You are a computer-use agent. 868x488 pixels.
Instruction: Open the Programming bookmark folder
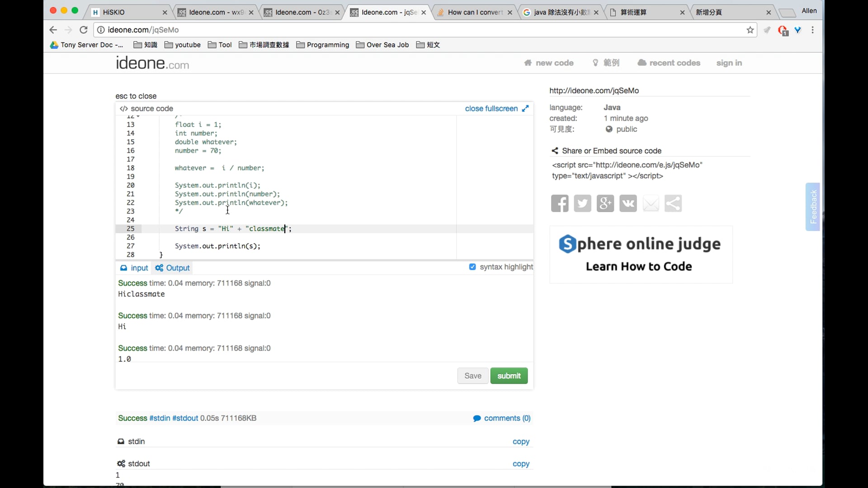tap(323, 45)
